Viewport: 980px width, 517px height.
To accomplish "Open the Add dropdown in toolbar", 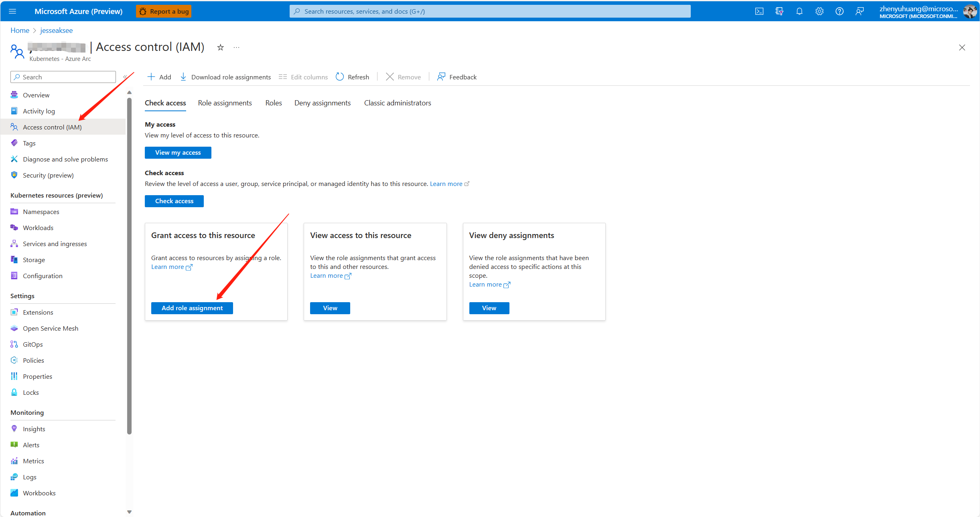I will [159, 77].
